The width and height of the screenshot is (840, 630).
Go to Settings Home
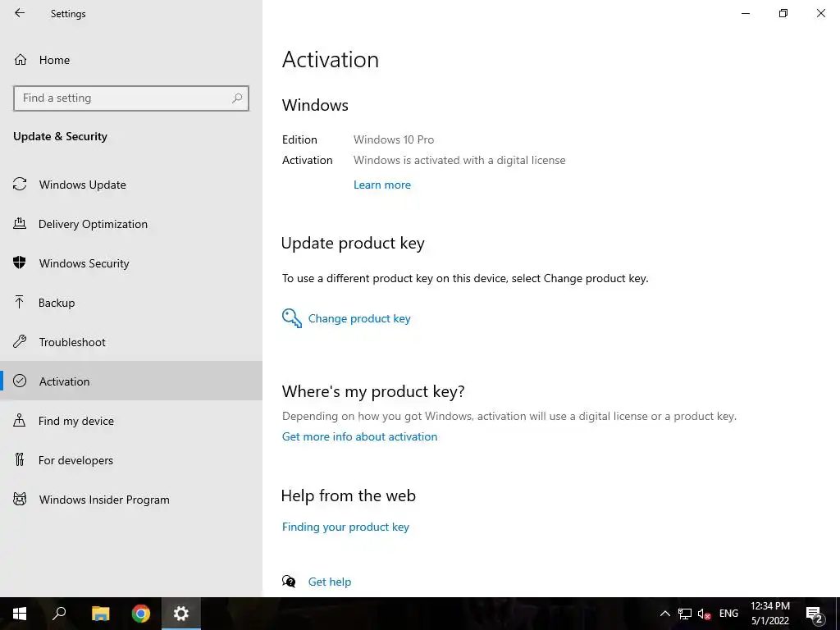131,59
